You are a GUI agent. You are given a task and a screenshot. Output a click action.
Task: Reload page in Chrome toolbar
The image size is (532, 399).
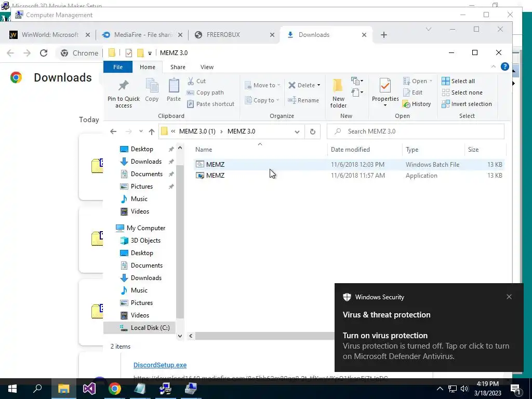(44, 53)
